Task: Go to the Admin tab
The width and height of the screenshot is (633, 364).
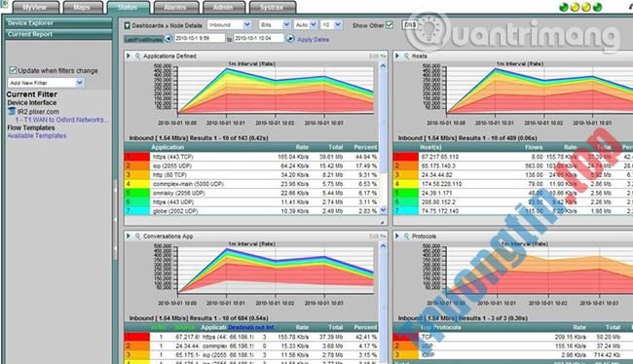Action: 223,7
